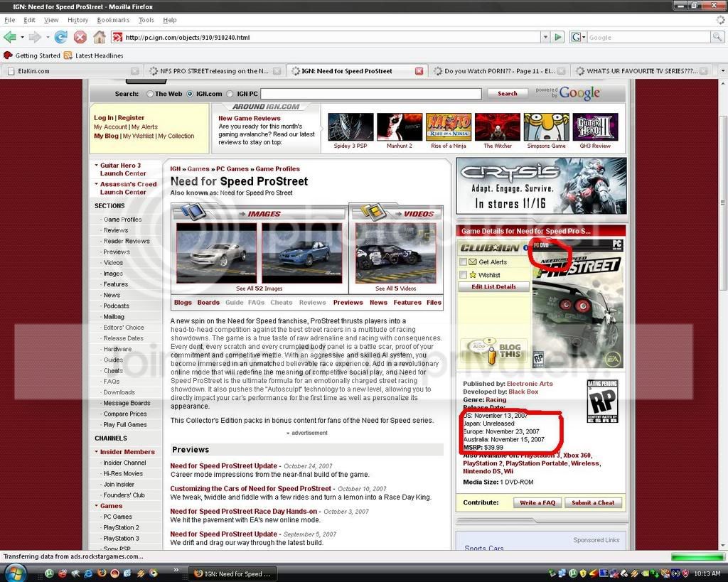The image size is (728, 582).
Task: Click the Google engine icon in search box
Action: 576,37
